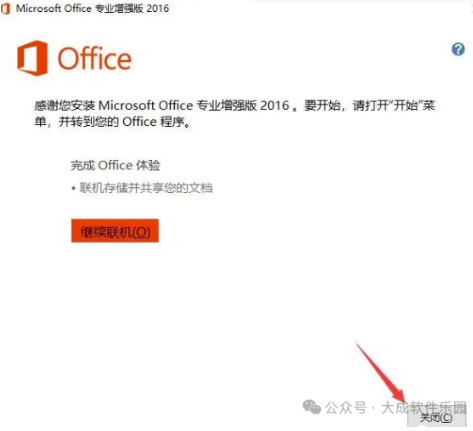This screenshot has width=473, height=431.
Task: Click the 感谢您安装 thank-you message line
Action: 235,106
